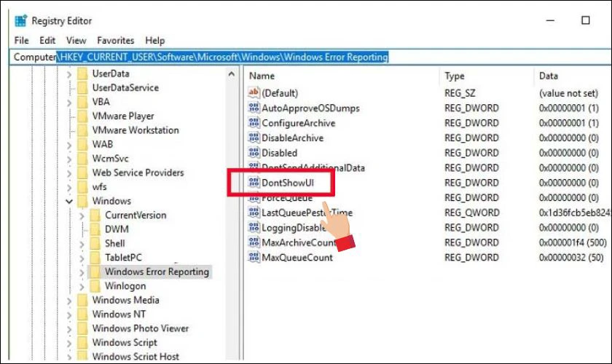The width and height of the screenshot is (612, 364).
Task: Open the Help menu
Action: pyautogui.click(x=155, y=40)
